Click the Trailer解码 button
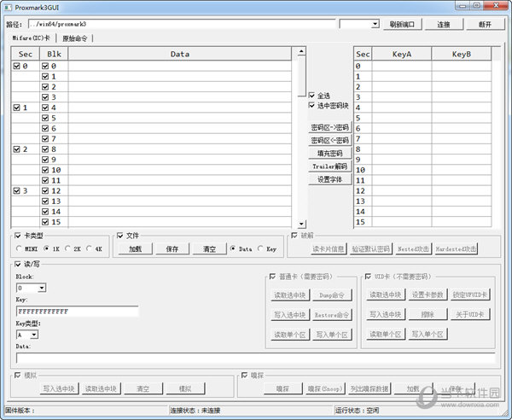Image resolution: width=512 pixels, height=420 pixels. coord(329,166)
